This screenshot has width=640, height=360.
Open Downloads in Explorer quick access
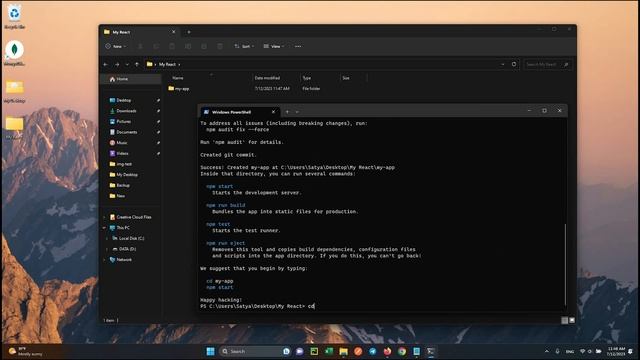tap(126, 111)
